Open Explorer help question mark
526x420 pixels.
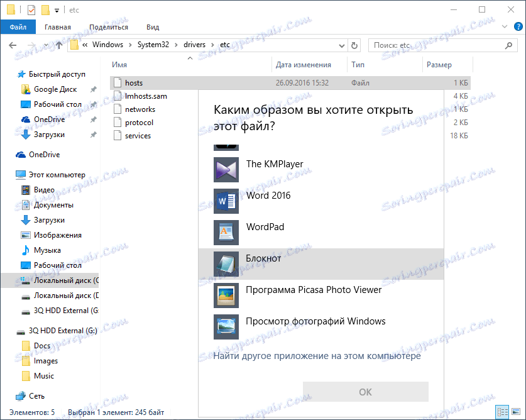click(x=518, y=26)
